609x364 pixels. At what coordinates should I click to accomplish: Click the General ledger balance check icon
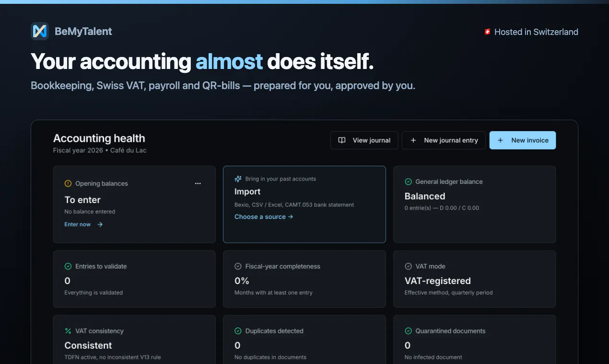click(x=408, y=182)
